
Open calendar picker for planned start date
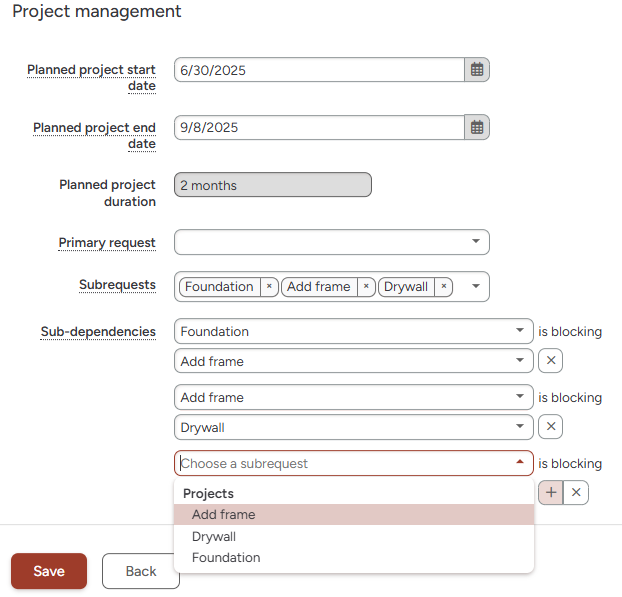coord(477,70)
